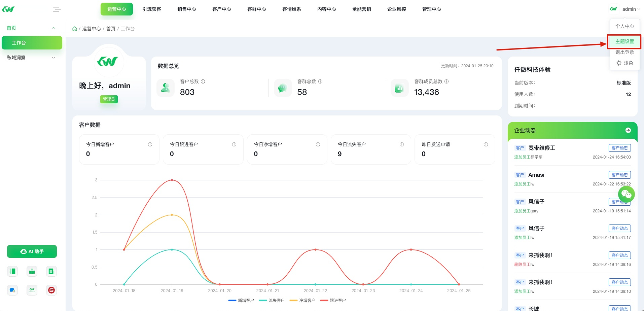Click the green person icon for 客户总数

[x=166, y=88]
